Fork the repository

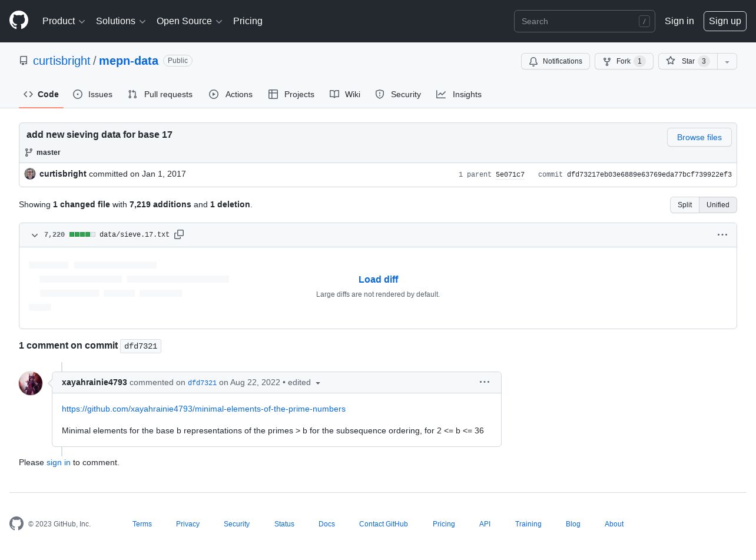pyautogui.click(x=624, y=61)
